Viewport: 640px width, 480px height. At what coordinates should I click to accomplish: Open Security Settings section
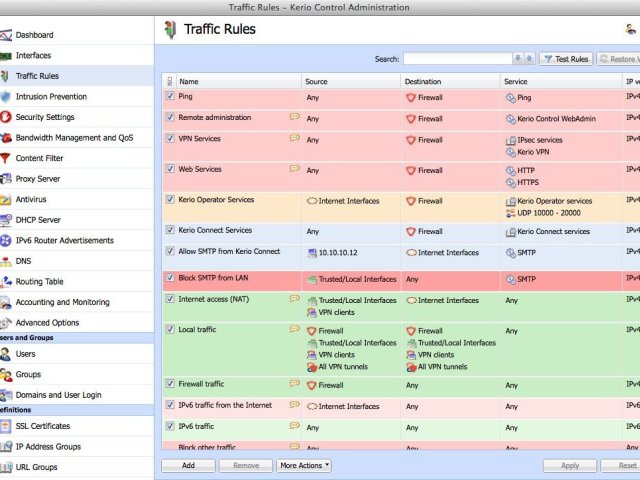[x=45, y=117]
